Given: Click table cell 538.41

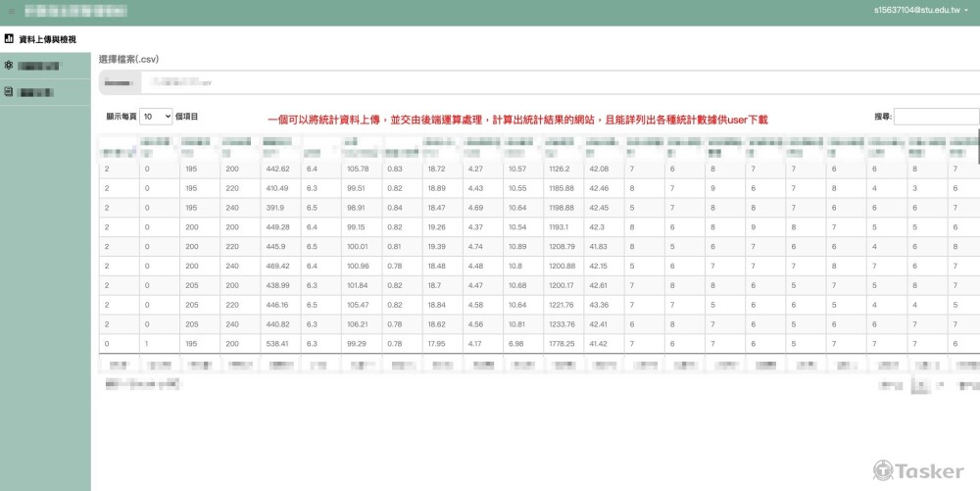Looking at the screenshot, I should tap(280, 344).
